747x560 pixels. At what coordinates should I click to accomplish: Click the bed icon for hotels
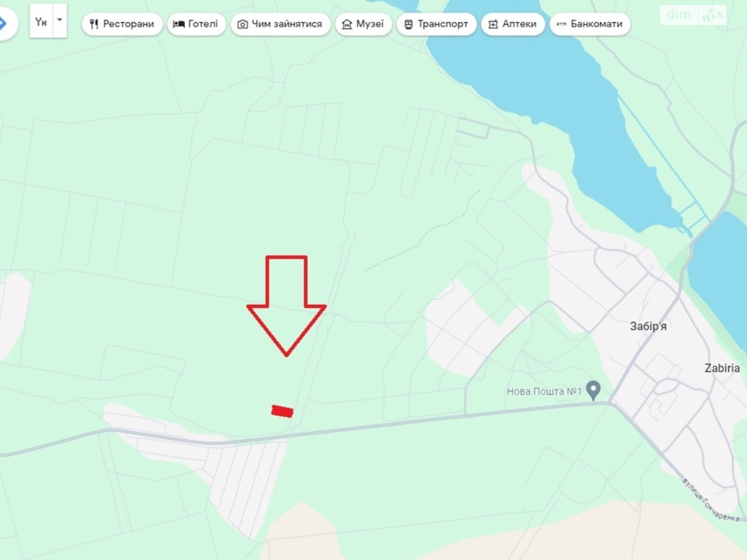[x=179, y=24]
